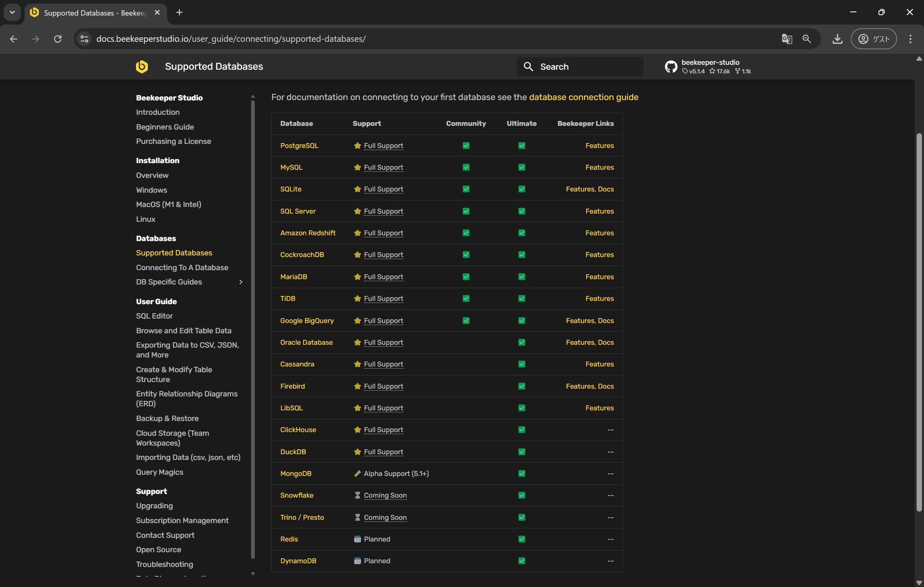Open browser downloads
This screenshot has width=924, height=587.
point(838,39)
